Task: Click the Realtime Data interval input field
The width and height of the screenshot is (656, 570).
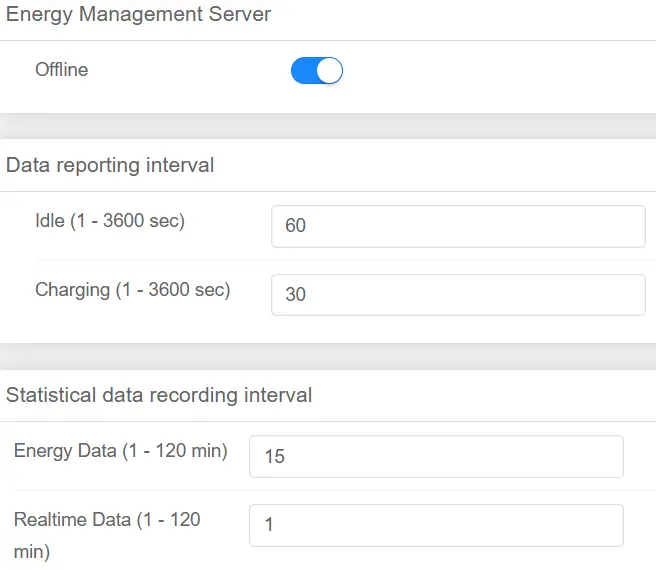Action: pyautogui.click(x=436, y=525)
